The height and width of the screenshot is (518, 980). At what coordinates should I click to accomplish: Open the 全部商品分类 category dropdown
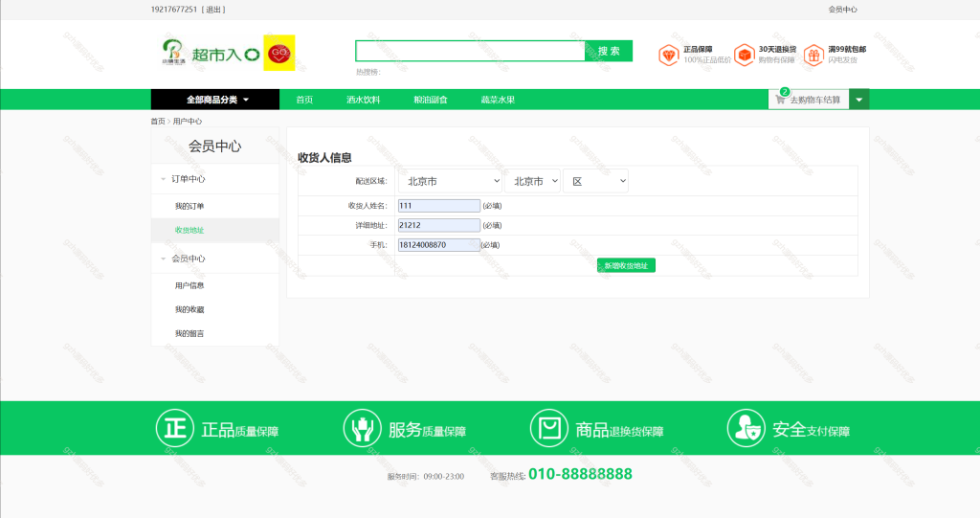[215, 100]
